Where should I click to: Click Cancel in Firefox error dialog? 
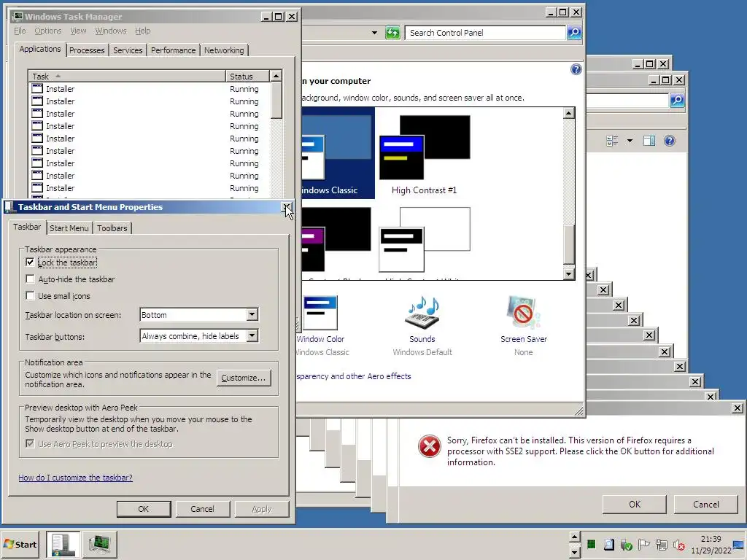pos(706,505)
